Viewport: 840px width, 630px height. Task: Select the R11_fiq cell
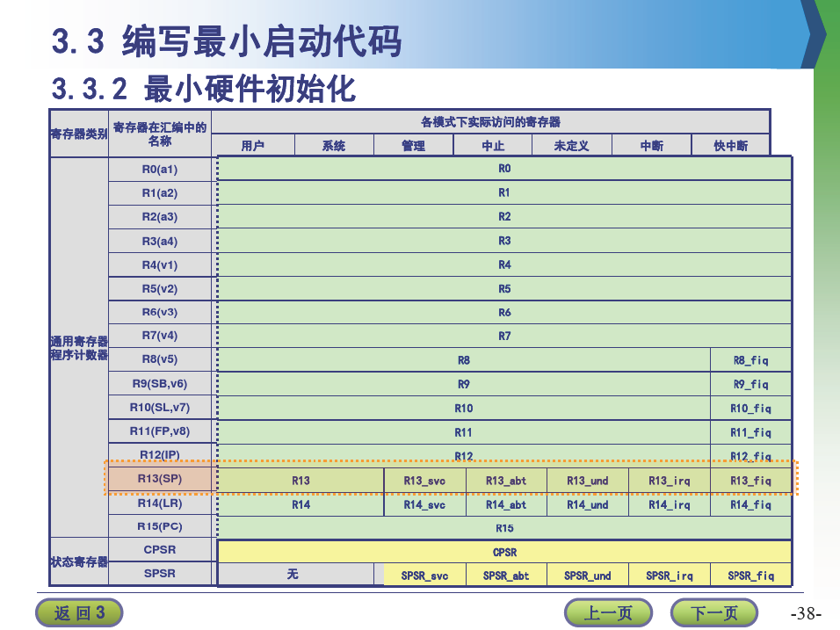coord(750,432)
